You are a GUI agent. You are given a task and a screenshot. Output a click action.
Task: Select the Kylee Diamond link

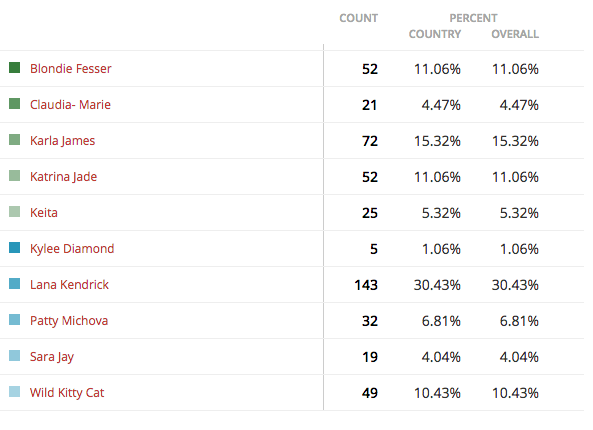tap(72, 249)
